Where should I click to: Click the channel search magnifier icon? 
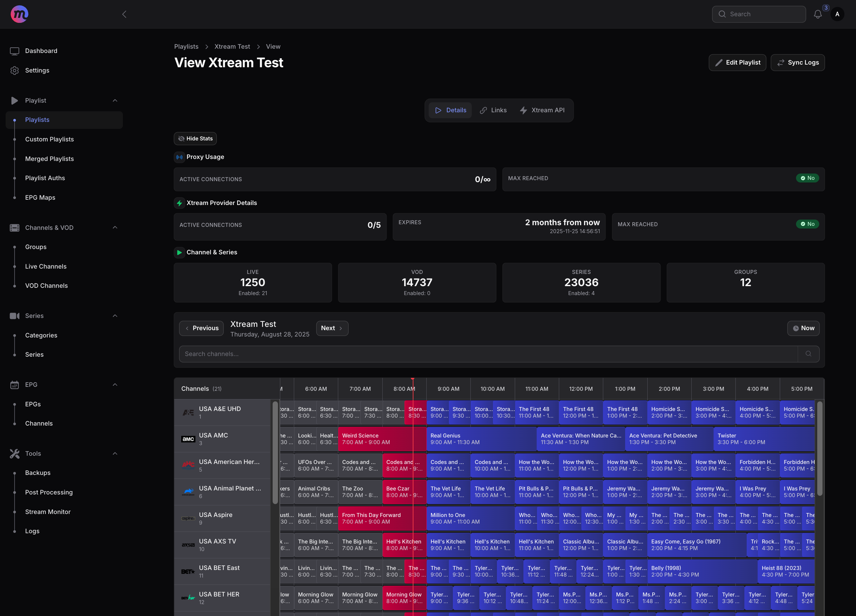pyautogui.click(x=809, y=354)
